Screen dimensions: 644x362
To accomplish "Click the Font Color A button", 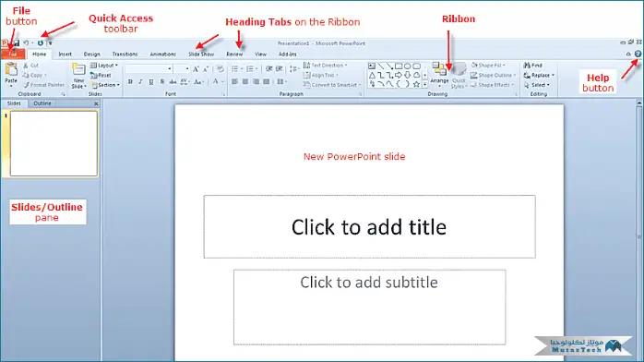I will 215,82.
